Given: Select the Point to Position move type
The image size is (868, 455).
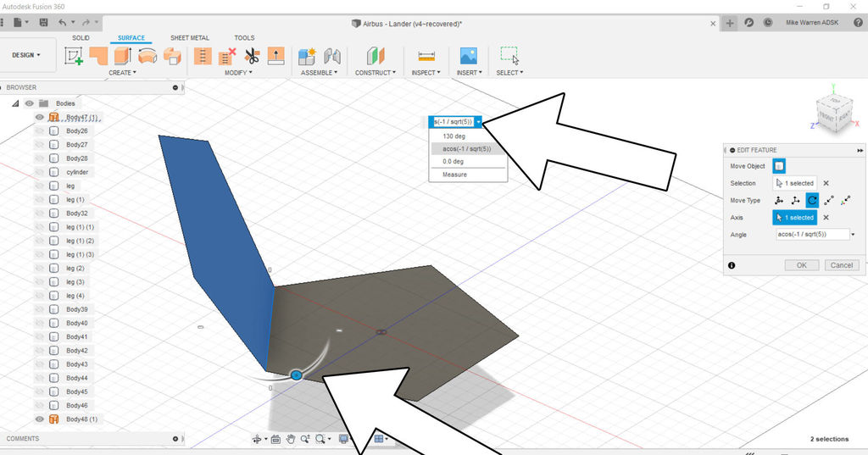Looking at the screenshot, I should (x=845, y=200).
